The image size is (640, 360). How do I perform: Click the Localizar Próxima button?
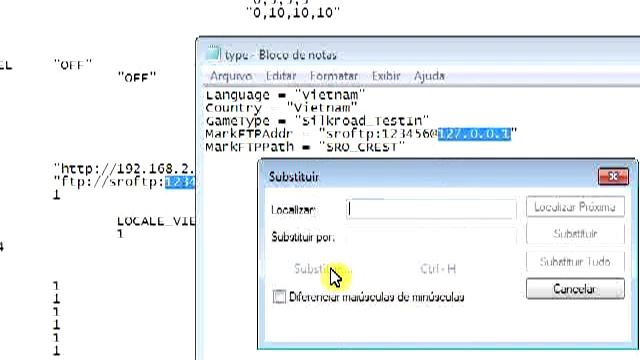(575, 207)
